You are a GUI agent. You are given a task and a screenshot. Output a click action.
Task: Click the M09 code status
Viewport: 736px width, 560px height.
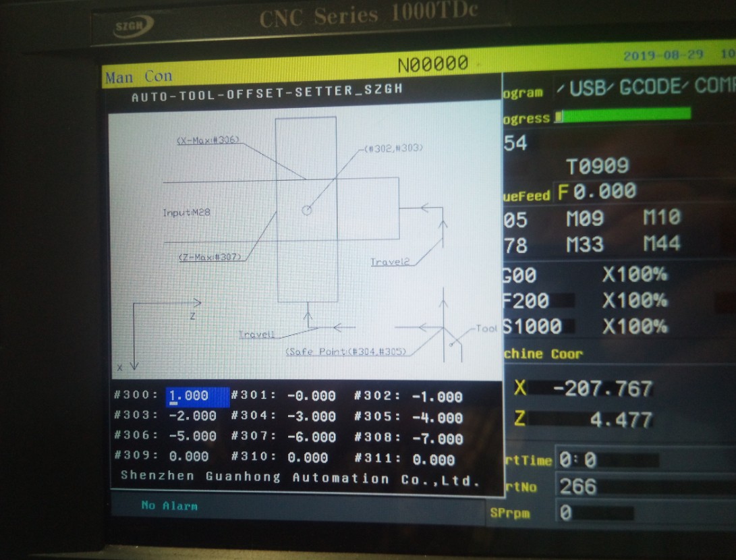(x=585, y=219)
